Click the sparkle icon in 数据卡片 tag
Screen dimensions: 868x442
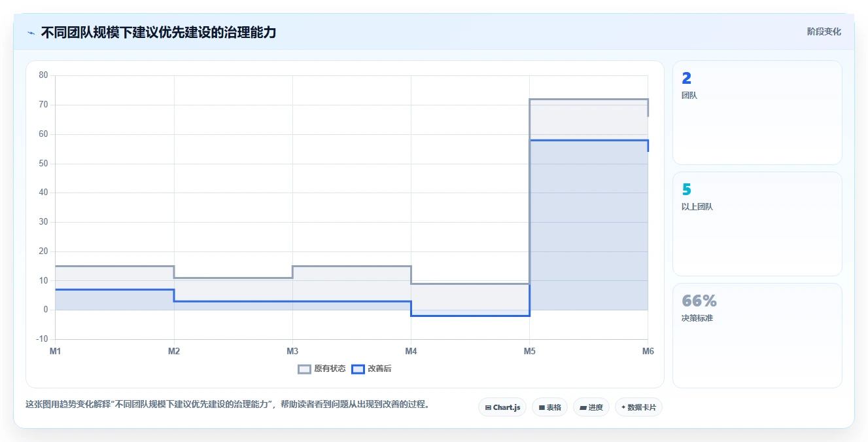(x=623, y=407)
